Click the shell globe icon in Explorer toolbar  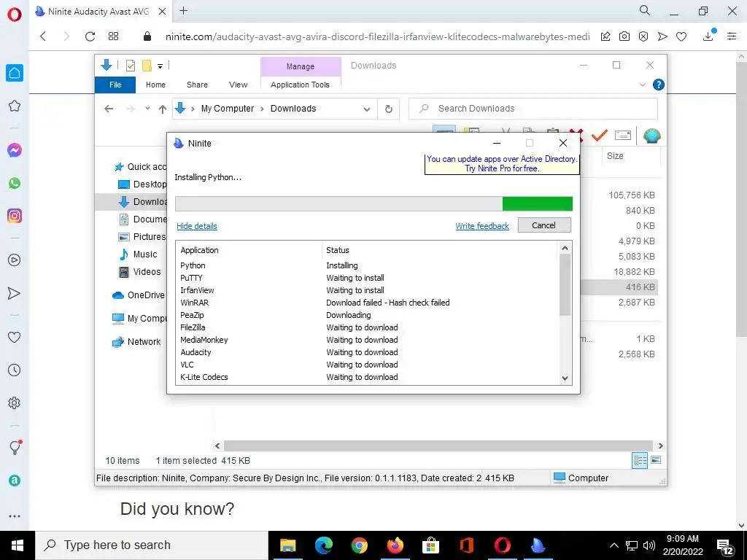[x=651, y=136]
